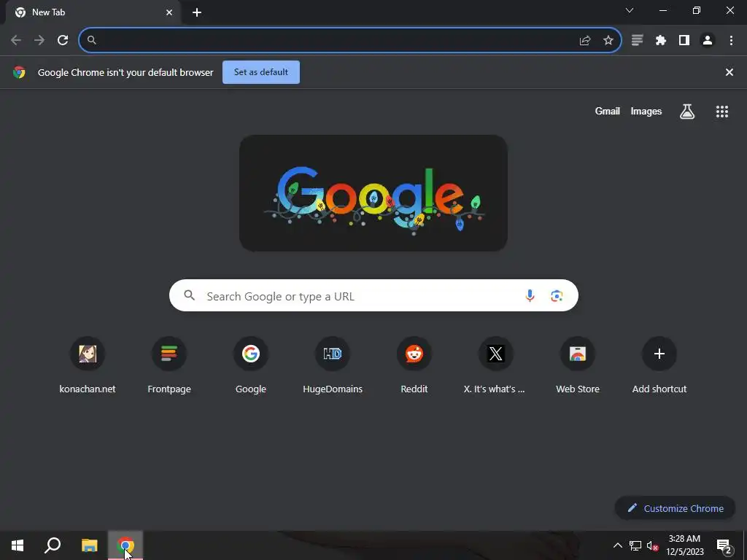747x560 pixels.
Task: Search by image with Lens icon
Action: pos(557,296)
